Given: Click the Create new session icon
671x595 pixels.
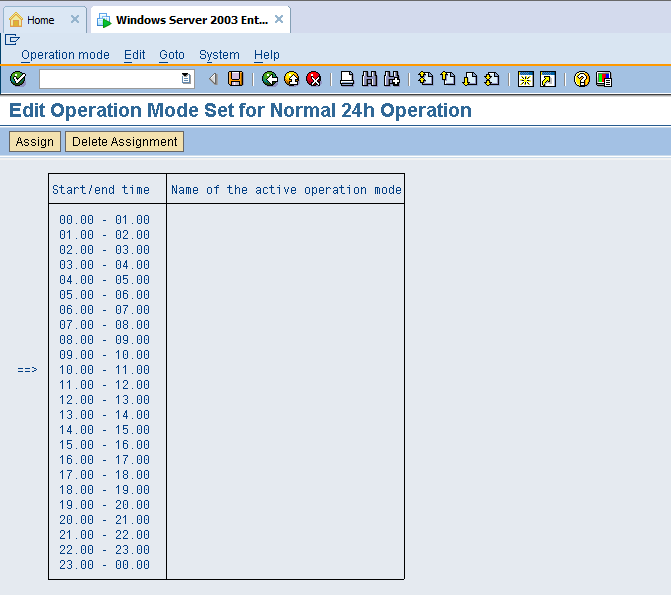Looking at the screenshot, I should coord(525,79).
